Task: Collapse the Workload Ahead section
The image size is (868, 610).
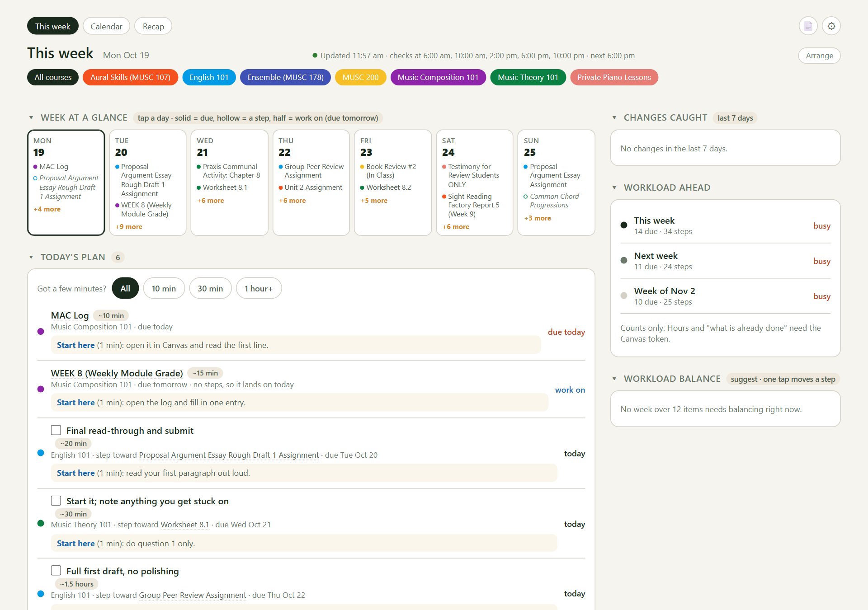Action: coord(614,188)
